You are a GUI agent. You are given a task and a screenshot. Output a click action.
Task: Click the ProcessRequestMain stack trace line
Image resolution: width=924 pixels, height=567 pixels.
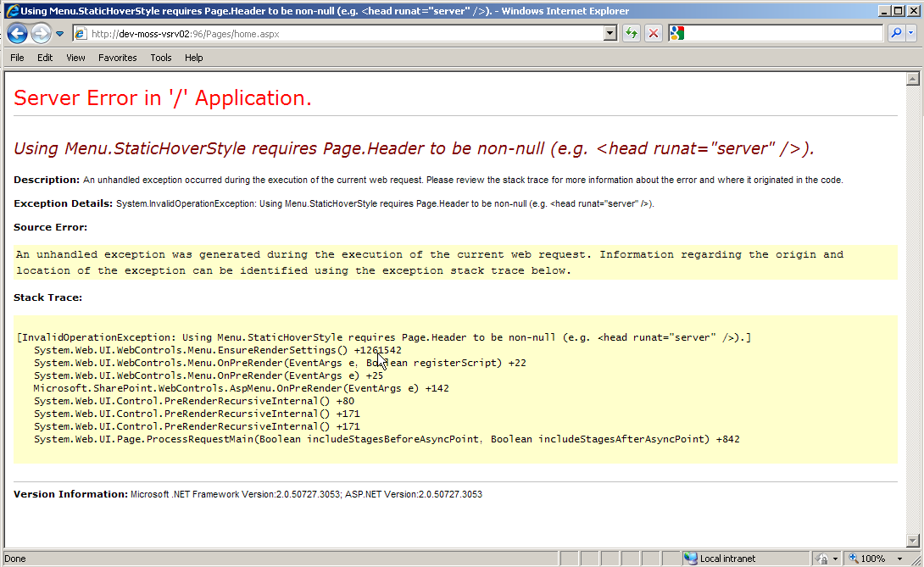[387, 439]
